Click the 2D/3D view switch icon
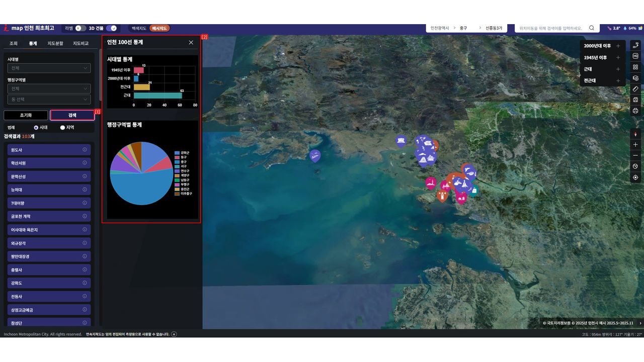The image size is (644, 362). (635, 46)
